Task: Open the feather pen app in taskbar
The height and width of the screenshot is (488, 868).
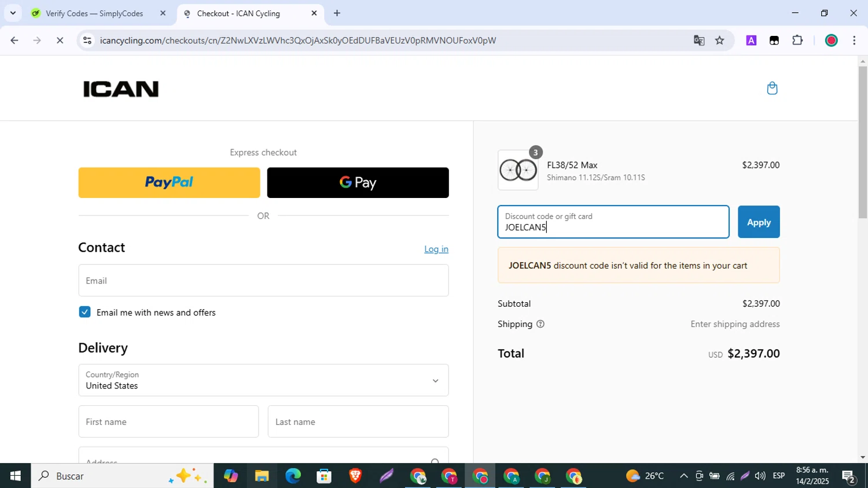Action: pos(387,476)
